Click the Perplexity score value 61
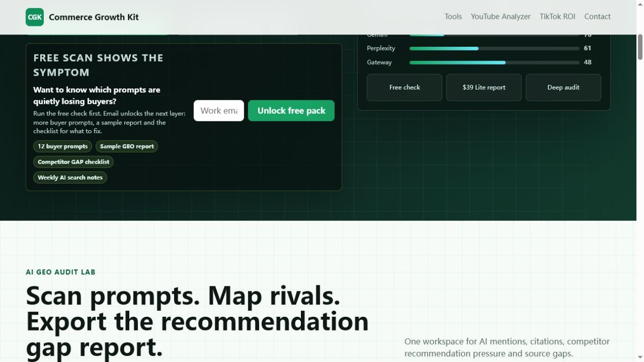 (x=587, y=48)
